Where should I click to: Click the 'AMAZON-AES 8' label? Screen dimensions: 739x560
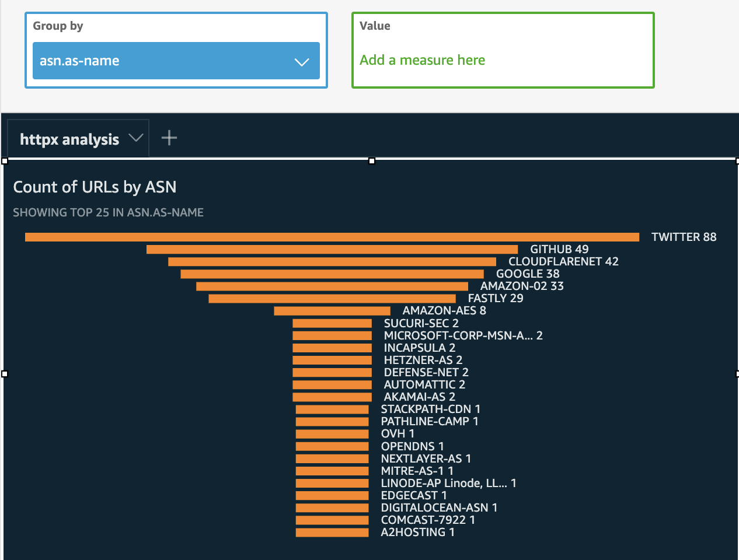click(x=444, y=310)
